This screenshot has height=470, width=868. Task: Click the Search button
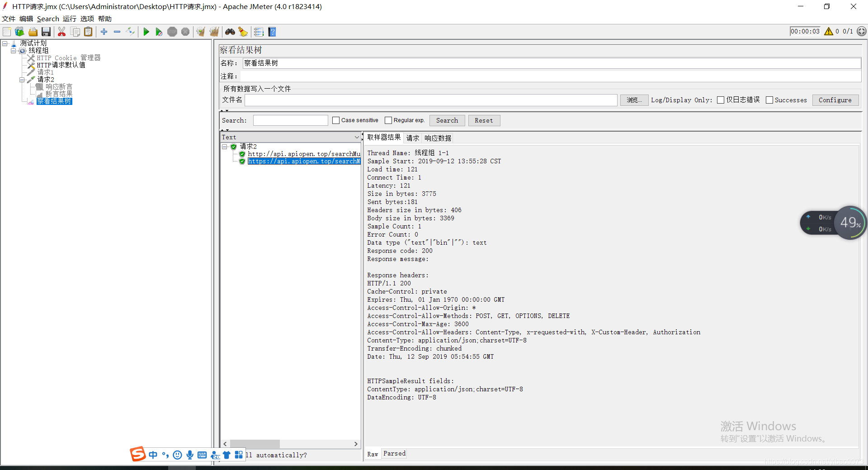[x=447, y=120]
